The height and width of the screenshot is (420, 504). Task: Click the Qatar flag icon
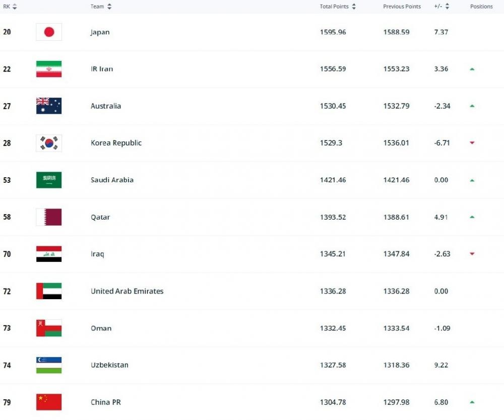(x=49, y=217)
